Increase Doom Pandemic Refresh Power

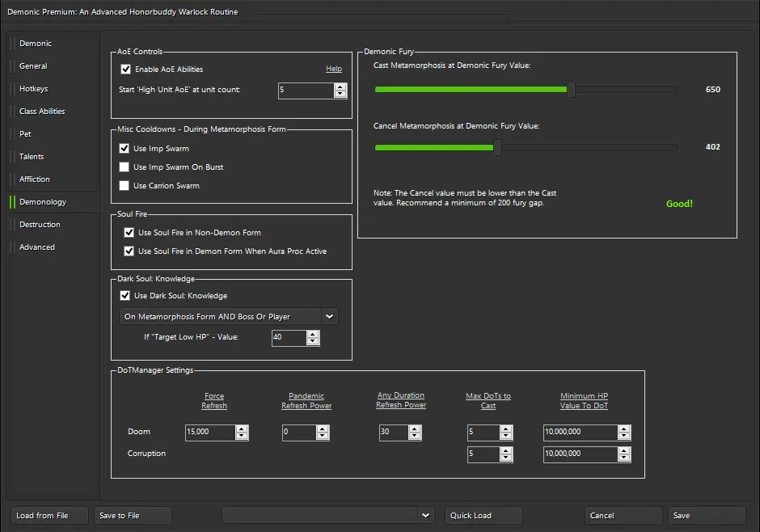[x=323, y=429]
